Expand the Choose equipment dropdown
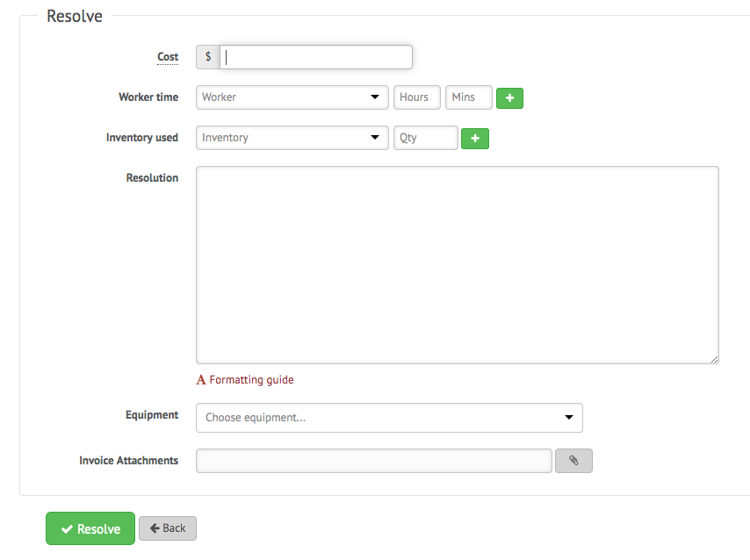 point(389,418)
